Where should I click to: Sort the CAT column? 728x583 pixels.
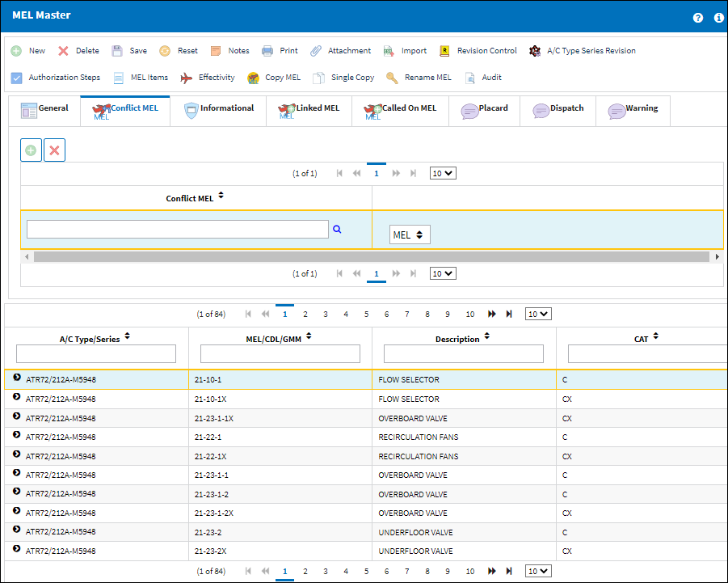(655, 336)
